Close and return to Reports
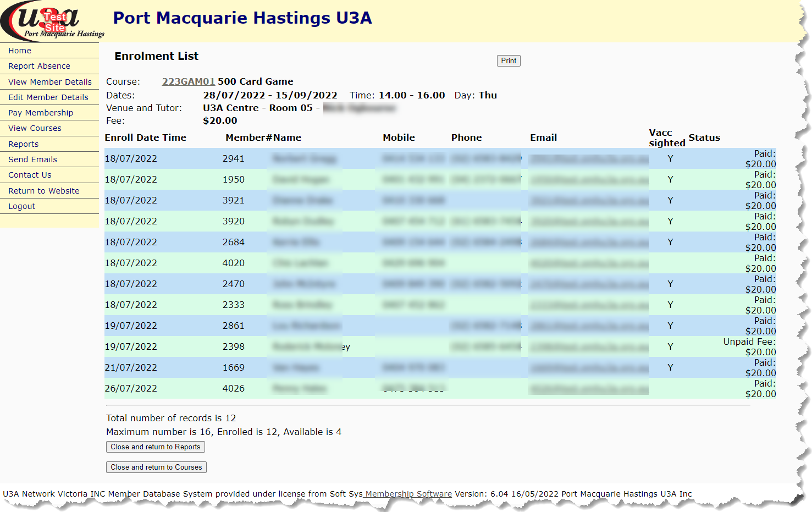This screenshot has height=512, width=812. [155, 447]
